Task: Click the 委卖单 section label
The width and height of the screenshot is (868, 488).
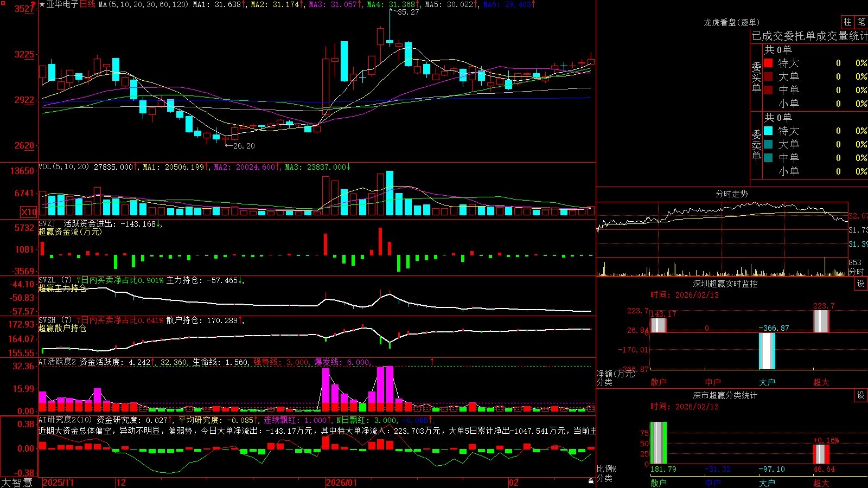Action: pos(756,145)
